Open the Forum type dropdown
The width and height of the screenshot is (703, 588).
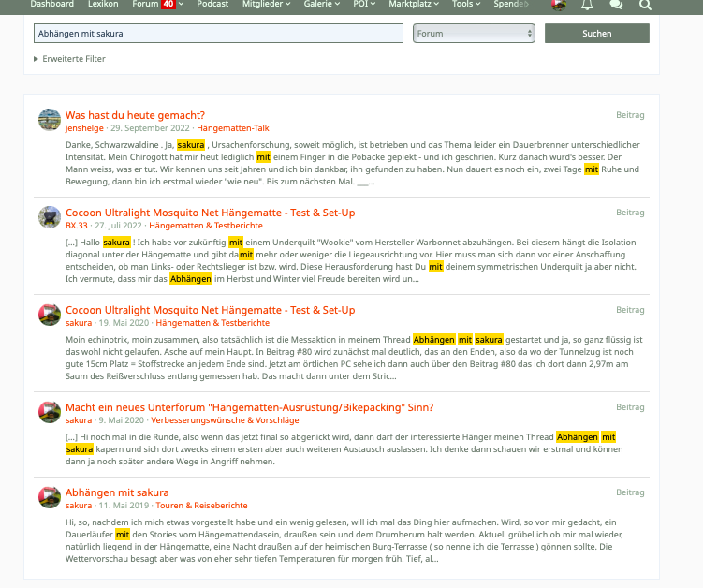(x=474, y=34)
